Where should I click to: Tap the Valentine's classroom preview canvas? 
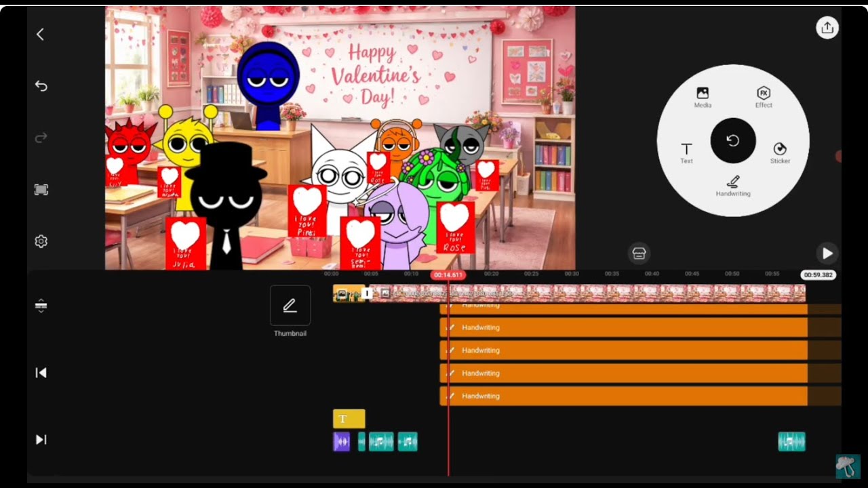[x=340, y=138]
